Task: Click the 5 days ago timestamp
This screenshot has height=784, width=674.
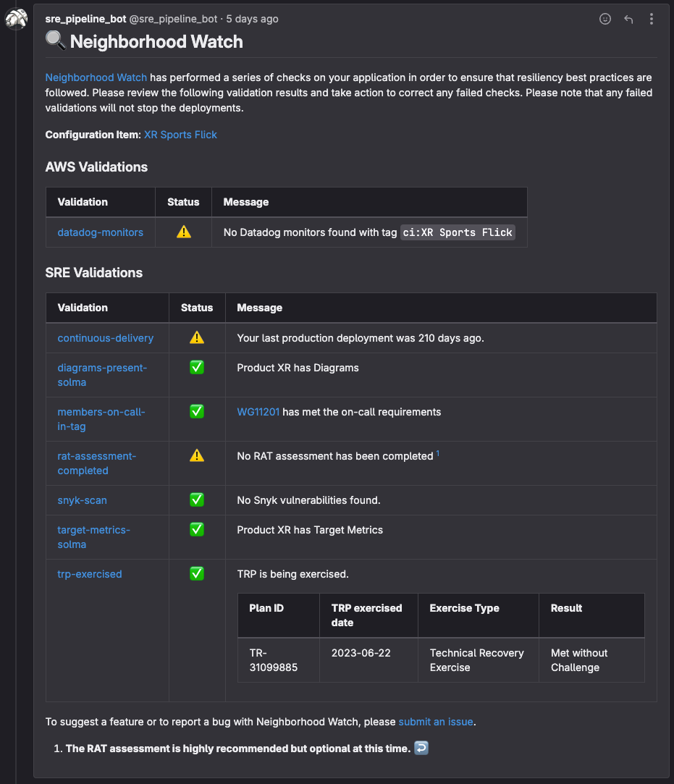Action: (x=252, y=19)
